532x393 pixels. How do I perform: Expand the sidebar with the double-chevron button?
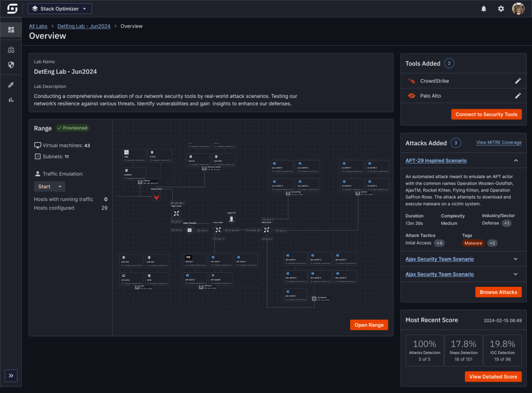point(11,375)
